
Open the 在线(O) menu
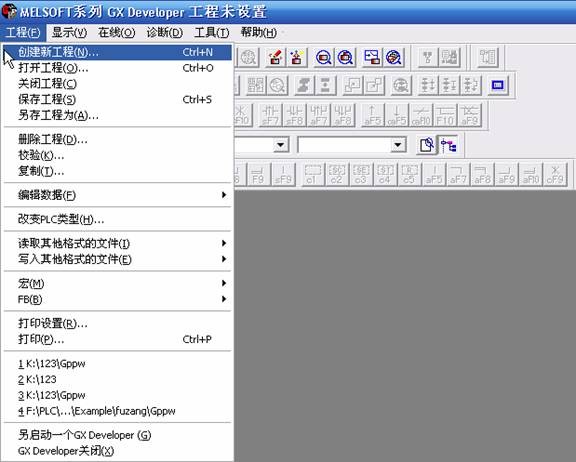coord(116,33)
